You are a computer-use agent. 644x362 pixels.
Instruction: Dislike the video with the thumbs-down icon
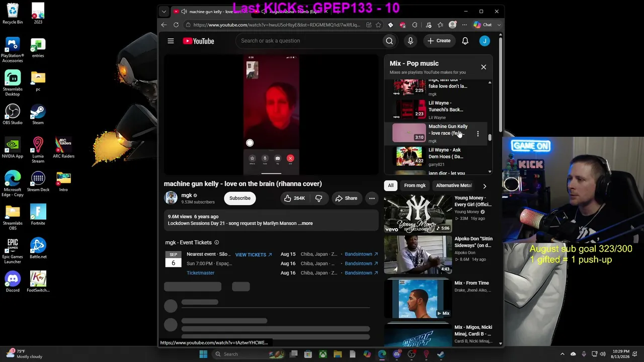coord(318,198)
